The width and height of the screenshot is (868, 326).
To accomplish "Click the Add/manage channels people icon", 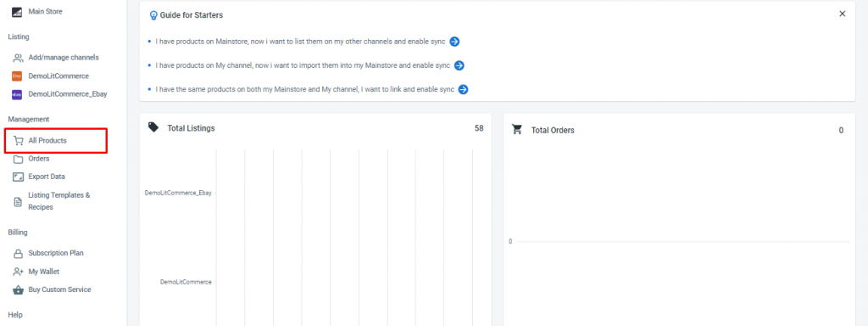I will pos(18,58).
